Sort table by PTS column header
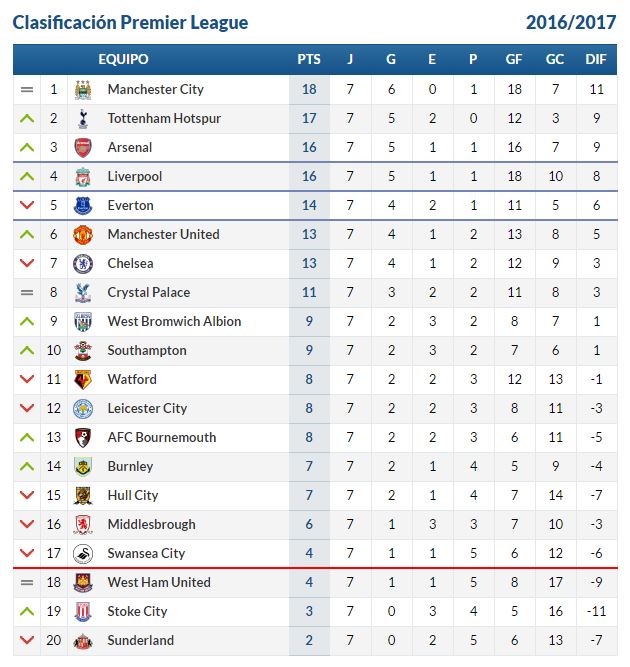Viewport: 630px width, 667px height. 309,59
